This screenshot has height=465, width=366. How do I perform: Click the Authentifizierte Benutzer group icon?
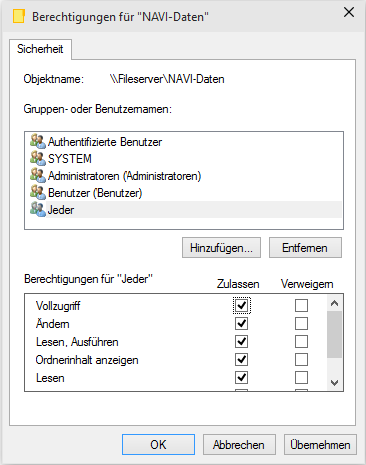pyautogui.click(x=38, y=141)
